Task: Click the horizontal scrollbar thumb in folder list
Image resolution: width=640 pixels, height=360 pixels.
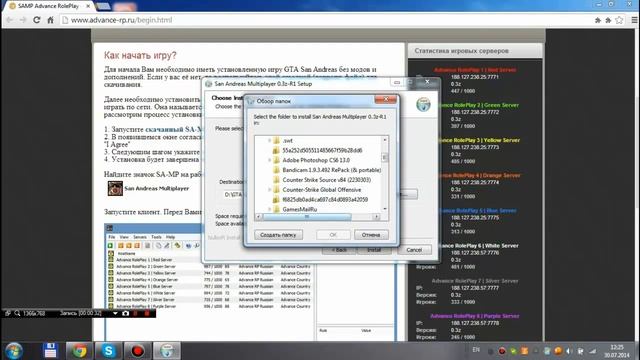Action: click(307, 217)
